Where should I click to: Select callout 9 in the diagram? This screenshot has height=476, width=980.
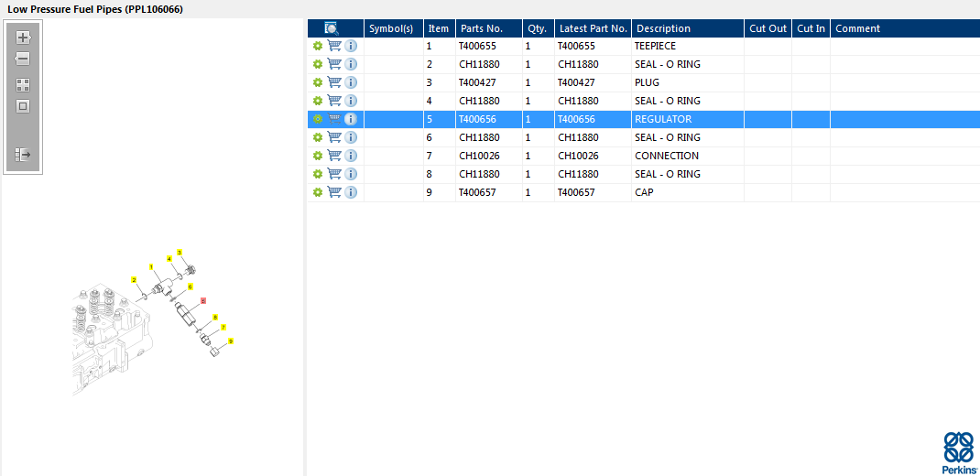point(231,341)
